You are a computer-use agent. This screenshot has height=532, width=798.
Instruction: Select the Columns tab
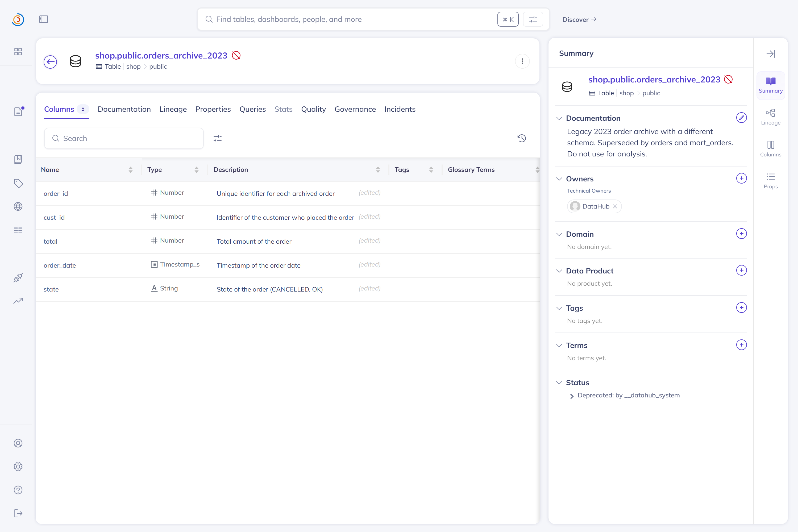coord(66,109)
